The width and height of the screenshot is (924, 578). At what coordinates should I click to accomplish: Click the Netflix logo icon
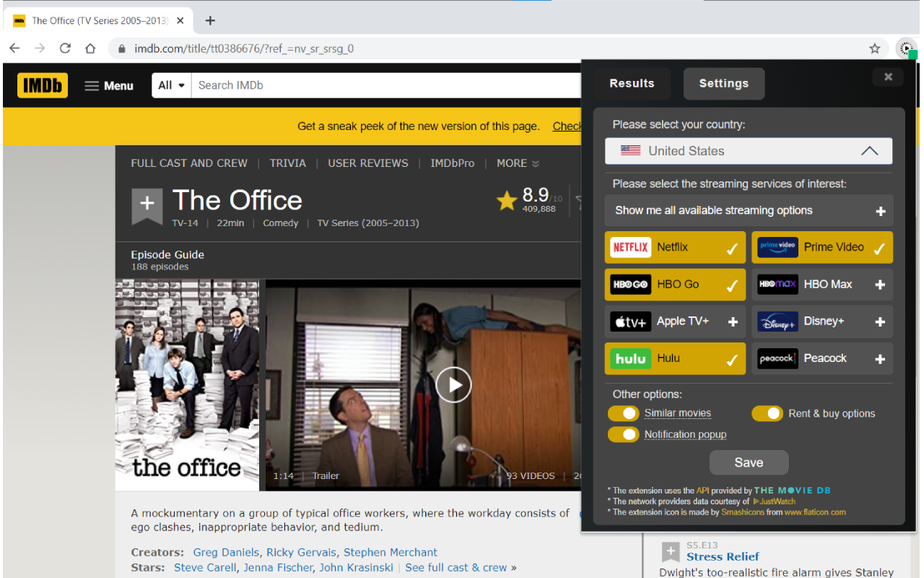click(631, 247)
